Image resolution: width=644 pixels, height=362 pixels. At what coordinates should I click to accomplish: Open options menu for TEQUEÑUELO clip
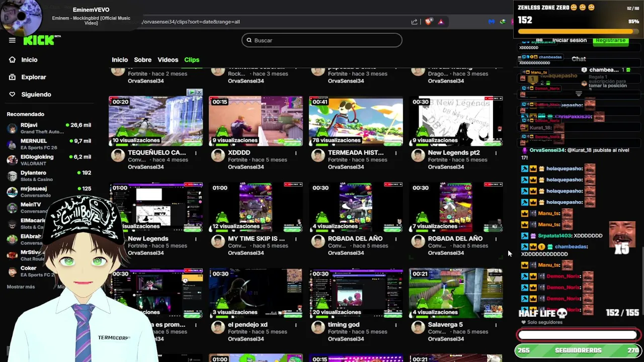(196, 153)
